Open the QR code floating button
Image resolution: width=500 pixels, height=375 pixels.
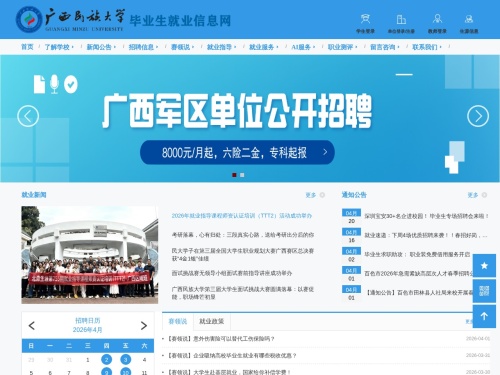(484, 291)
